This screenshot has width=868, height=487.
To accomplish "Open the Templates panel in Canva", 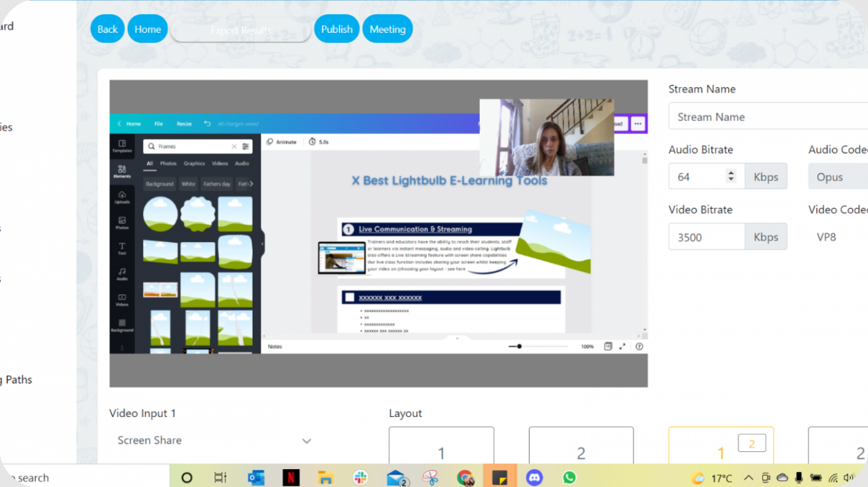I will [x=122, y=146].
